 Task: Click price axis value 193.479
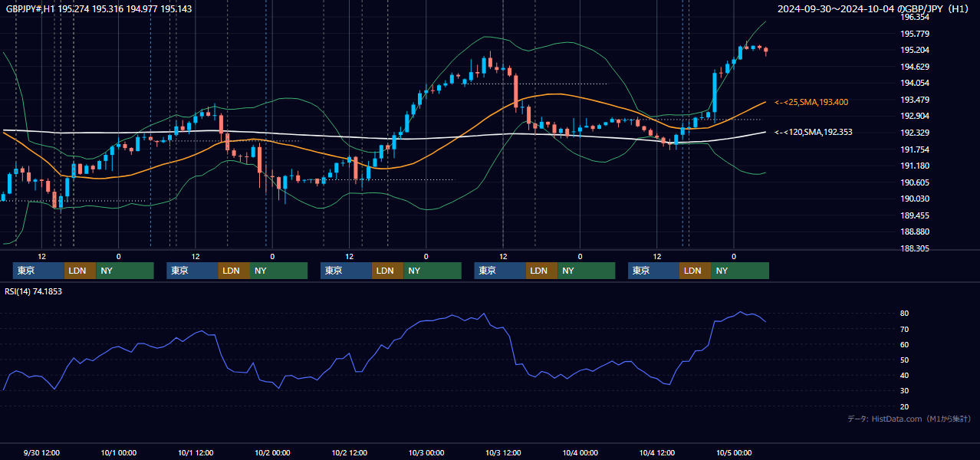(x=915, y=100)
